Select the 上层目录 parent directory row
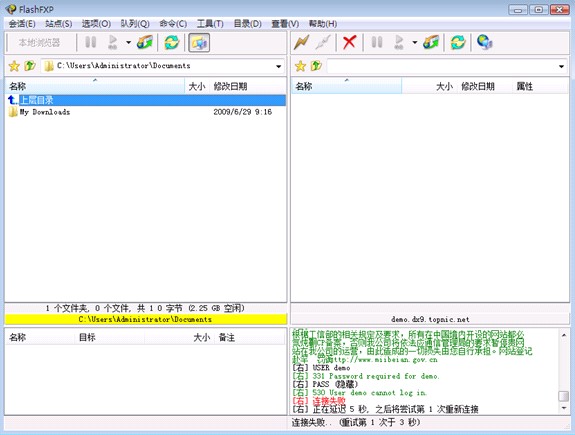This screenshot has height=435, width=575. 146,100
